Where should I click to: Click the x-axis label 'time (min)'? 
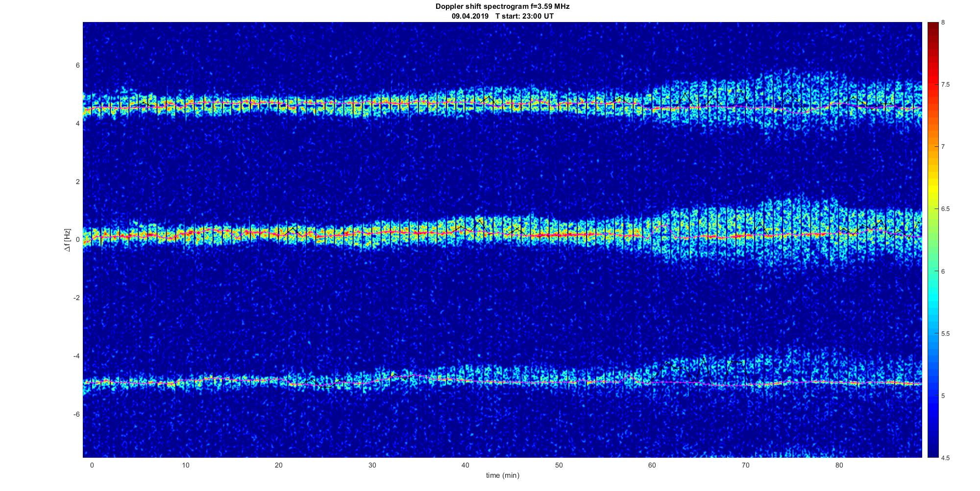click(502, 475)
